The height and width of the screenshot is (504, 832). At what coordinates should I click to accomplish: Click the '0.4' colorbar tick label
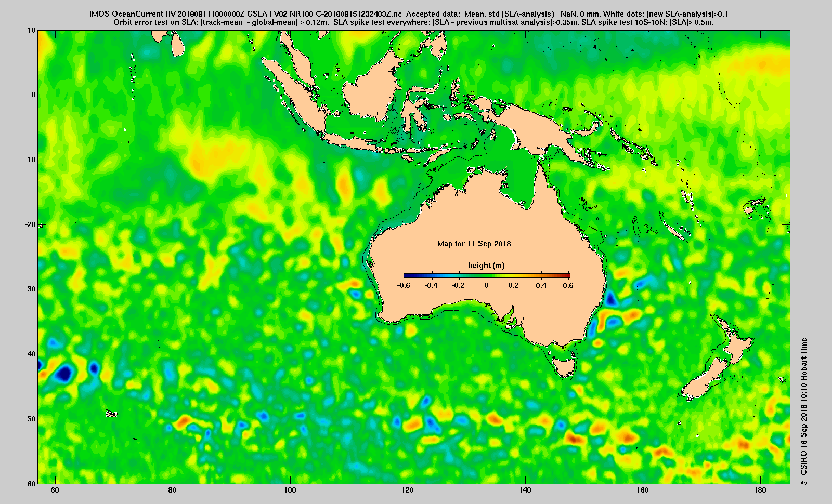(541, 285)
